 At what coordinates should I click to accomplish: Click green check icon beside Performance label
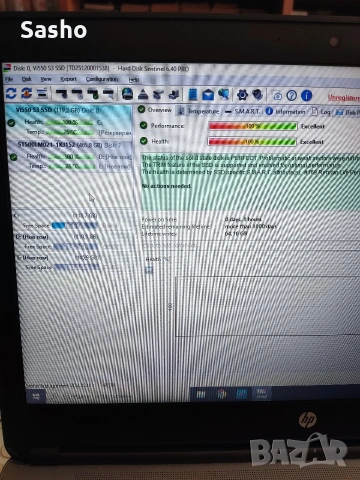coord(144,125)
